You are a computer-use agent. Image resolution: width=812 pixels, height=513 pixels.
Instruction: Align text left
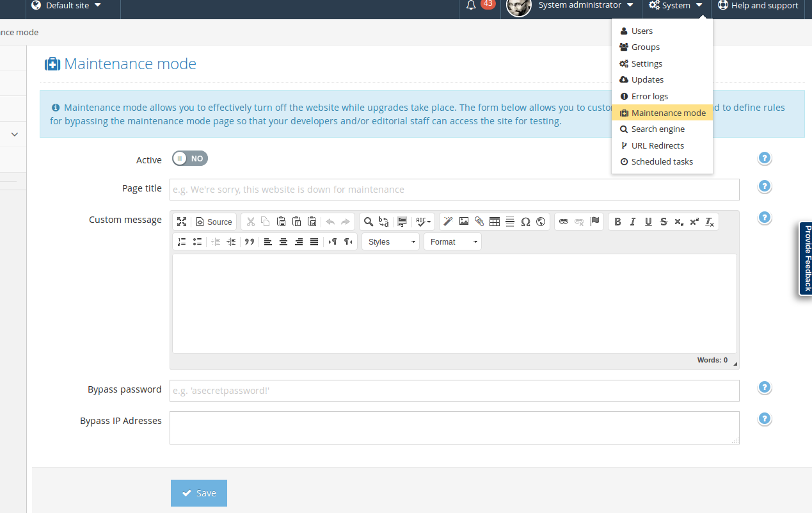pyautogui.click(x=268, y=241)
